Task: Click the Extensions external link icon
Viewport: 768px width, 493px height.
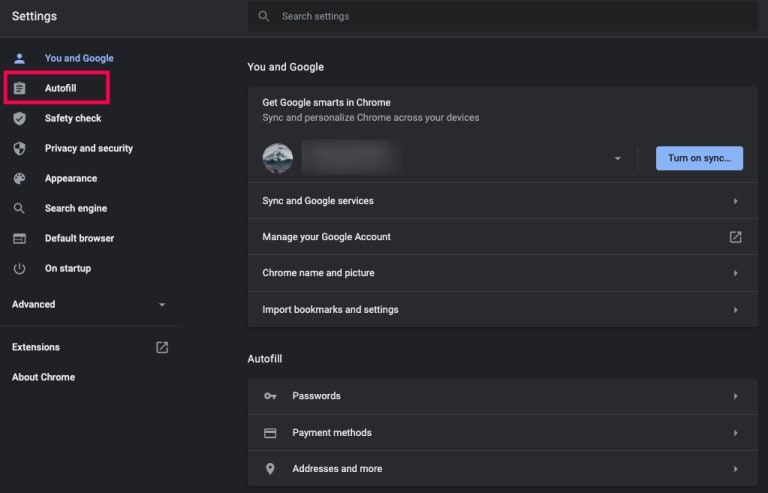Action: (x=162, y=347)
